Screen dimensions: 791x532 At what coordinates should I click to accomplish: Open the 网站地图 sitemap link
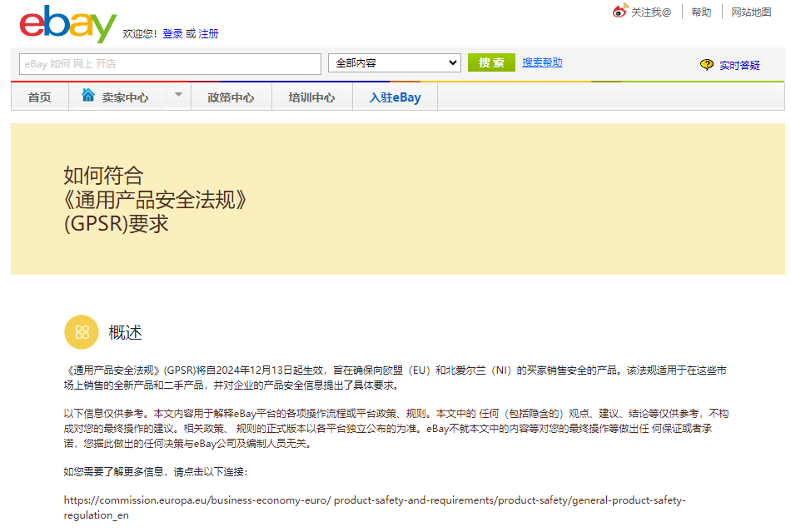click(x=752, y=12)
